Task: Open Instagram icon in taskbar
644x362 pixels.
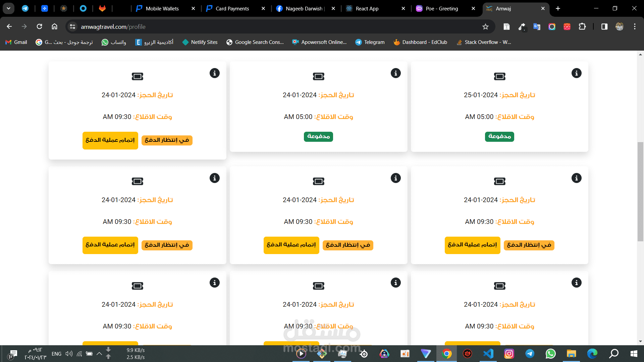Action: click(509, 353)
